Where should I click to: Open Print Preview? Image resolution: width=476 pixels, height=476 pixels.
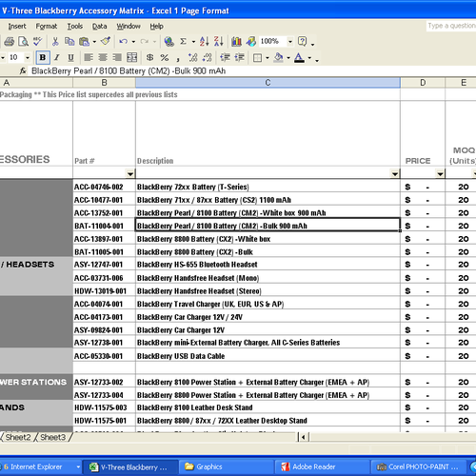point(23,42)
